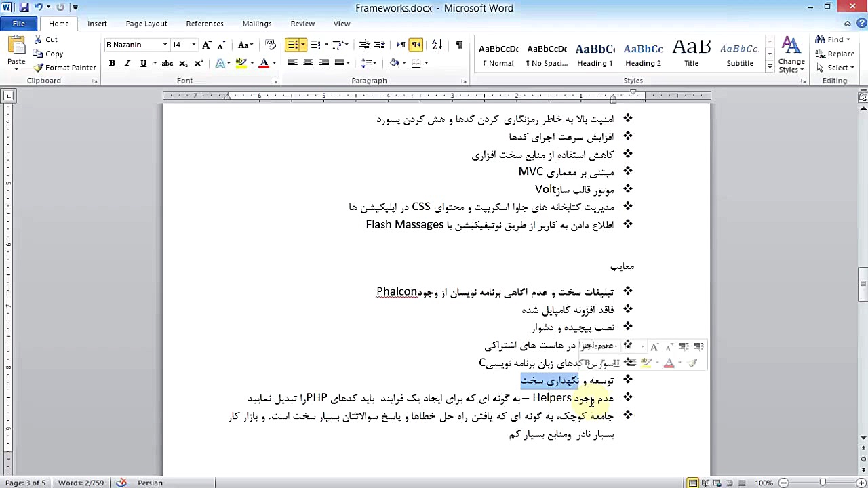
Task: Apply yellow text highlight color
Action: point(241,62)
